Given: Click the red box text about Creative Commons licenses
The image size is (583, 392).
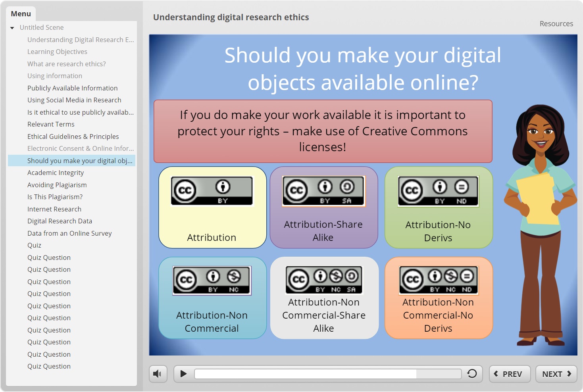Looking at the screenshot, I should [323, 131].
